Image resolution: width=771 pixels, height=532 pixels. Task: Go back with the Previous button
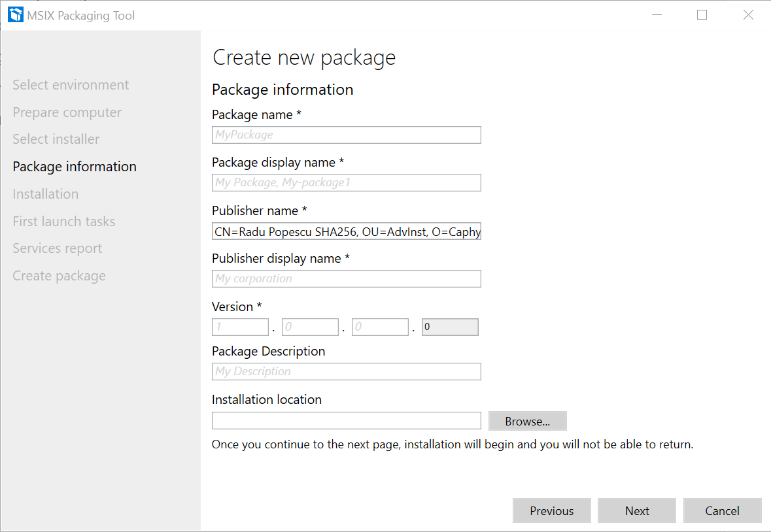[552, 511]
